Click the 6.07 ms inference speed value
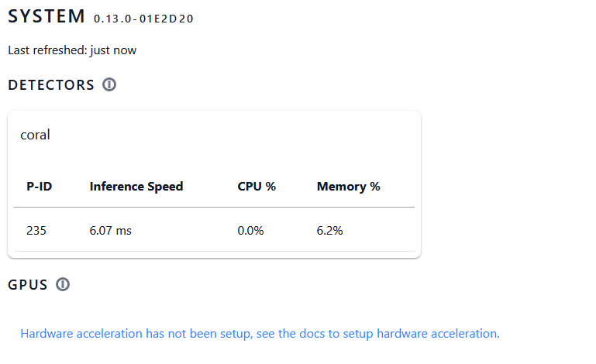The height and width of the screenshot is (364, 596). 110,230
